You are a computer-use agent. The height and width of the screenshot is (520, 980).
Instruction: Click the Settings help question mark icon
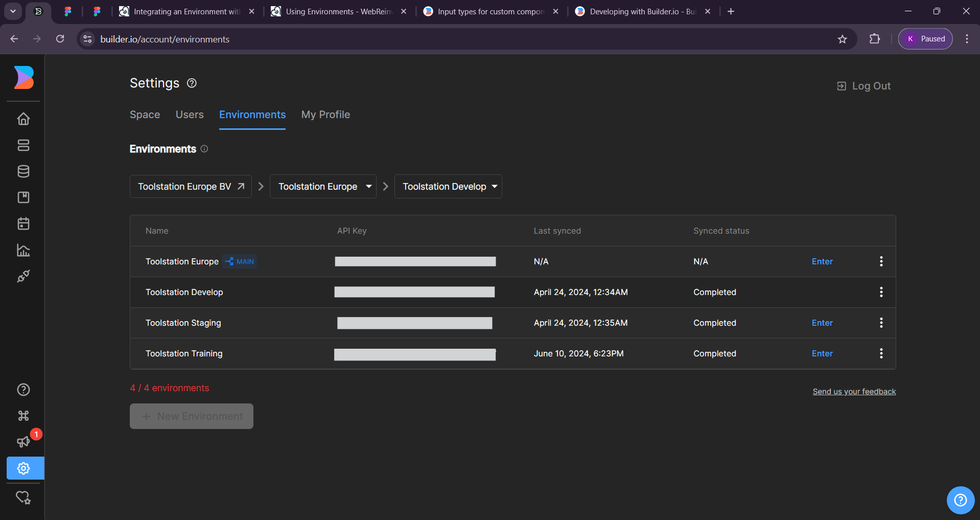coord(192,83)
